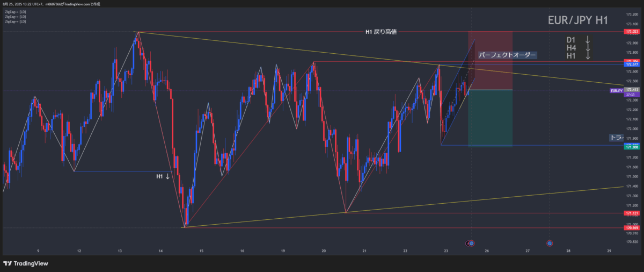
Task: Click the green 171.808 target price label
Action: (631, 146)
